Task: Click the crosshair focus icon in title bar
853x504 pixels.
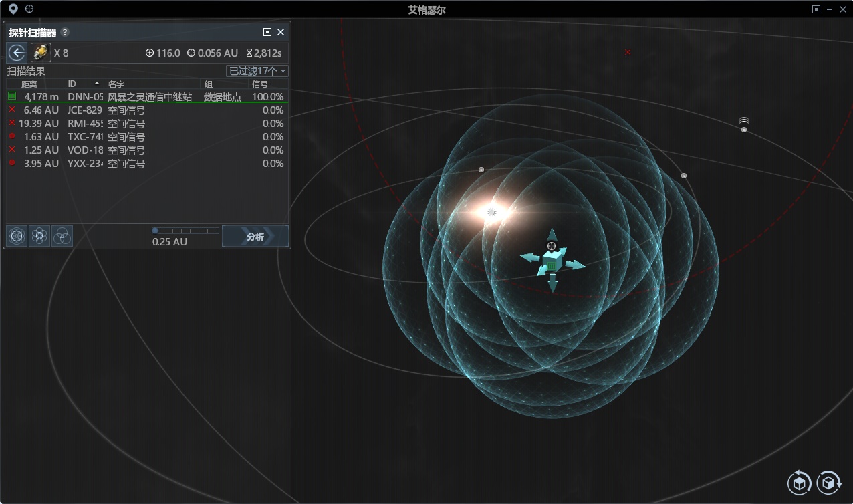Action: coord(29,9)
